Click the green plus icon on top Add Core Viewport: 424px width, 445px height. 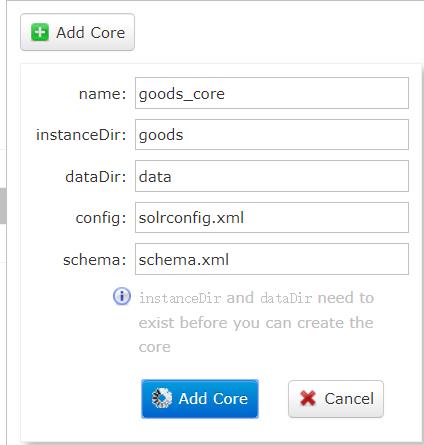click(40, 32)
